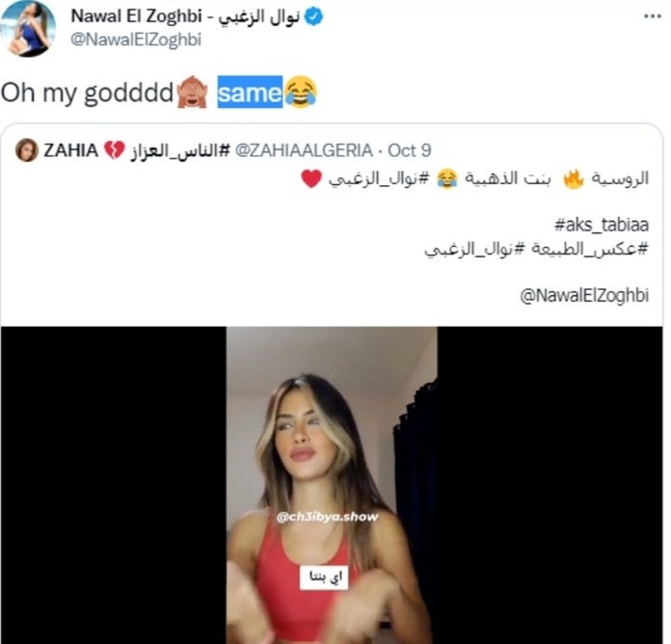Open the @ZAHIAALGERIA handle link
Image resolution: width=671 pixels, height=644 pixels.
coord(304,150)
